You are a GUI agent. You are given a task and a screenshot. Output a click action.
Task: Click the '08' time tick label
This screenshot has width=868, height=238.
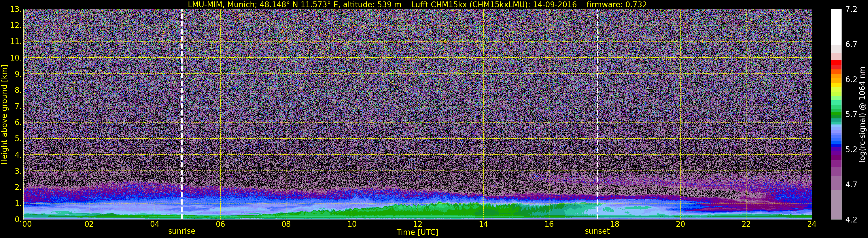click(286, 224)
